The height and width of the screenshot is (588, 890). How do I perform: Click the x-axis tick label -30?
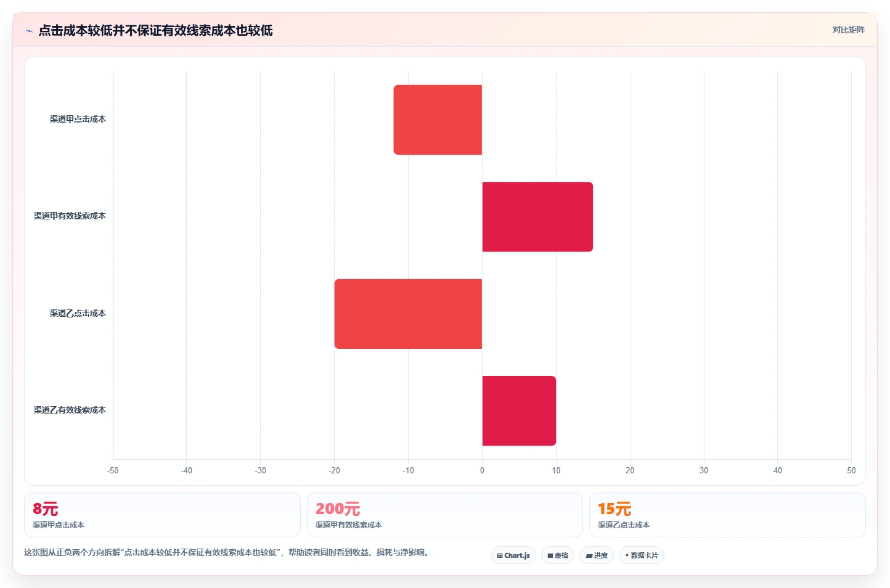coord(261,470)
